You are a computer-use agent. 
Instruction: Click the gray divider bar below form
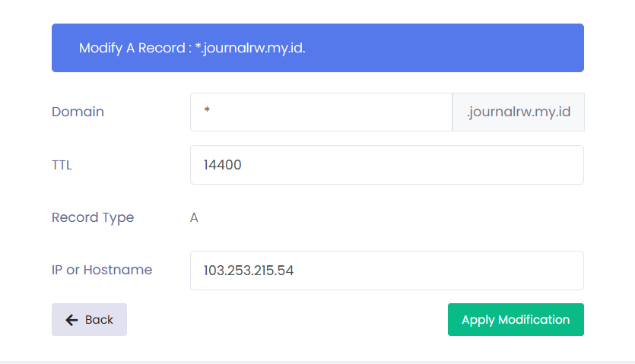click(317, 362)
